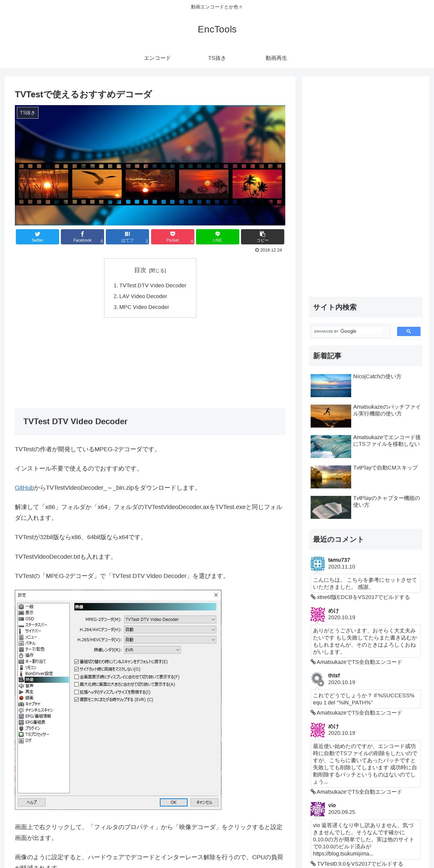The width and height of the screenshot is (434, 868).
Task: Save the article to Pocket
Action: point(173,237)
